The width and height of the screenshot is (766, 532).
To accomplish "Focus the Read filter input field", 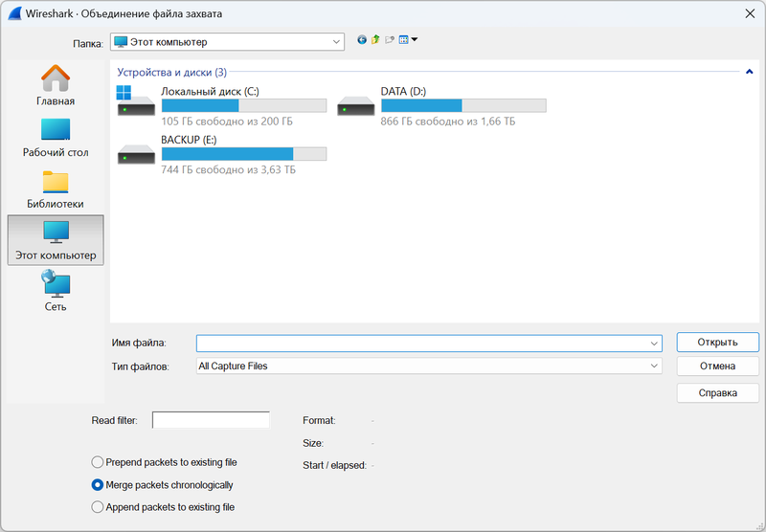I will pos(211,420).
